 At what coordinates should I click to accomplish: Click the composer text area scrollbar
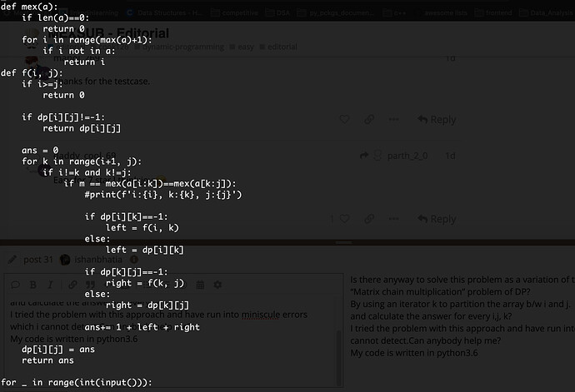click(339, 357)
